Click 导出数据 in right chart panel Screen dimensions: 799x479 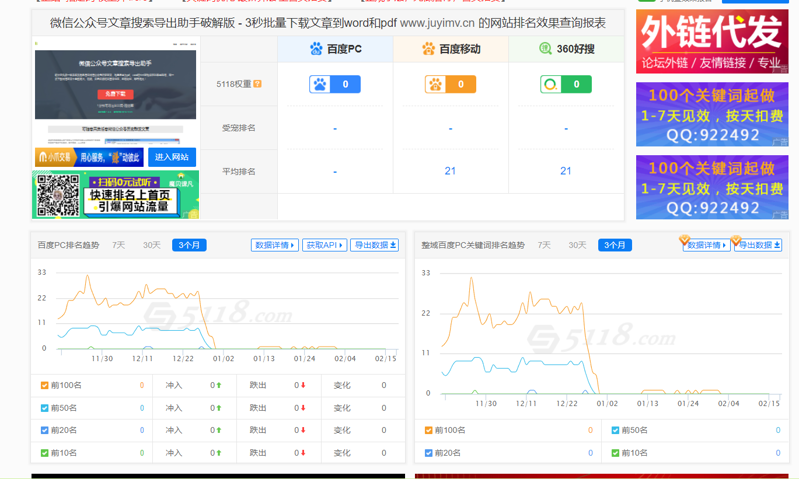point(758,245)
